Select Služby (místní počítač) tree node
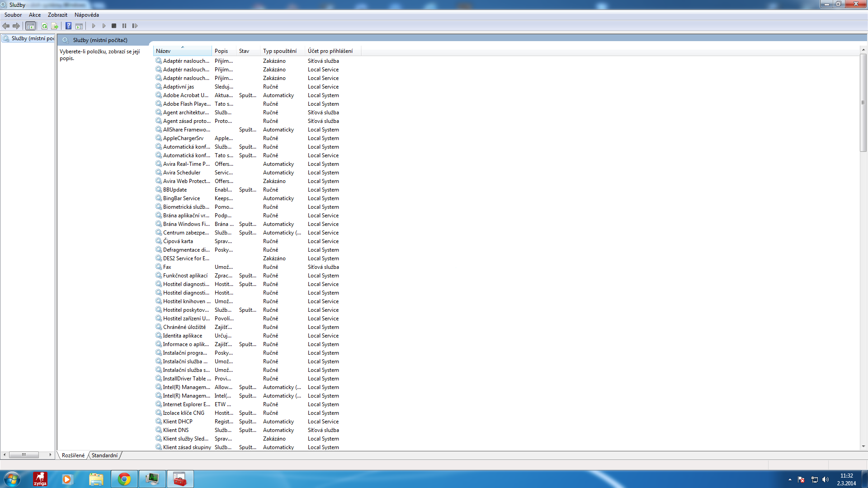The width and height of the screenshot is (868, 488). 32,39
